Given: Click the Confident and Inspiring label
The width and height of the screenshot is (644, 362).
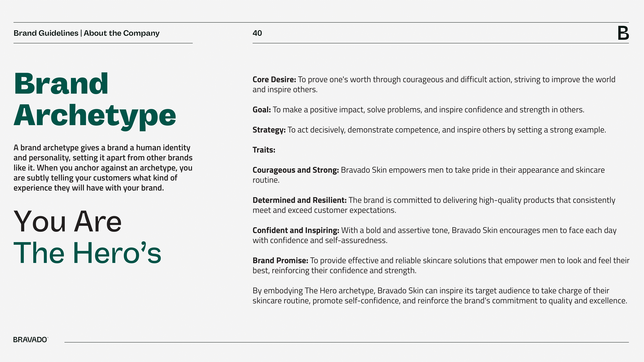Looking at the screenshot, I should [x=296, y=230].
